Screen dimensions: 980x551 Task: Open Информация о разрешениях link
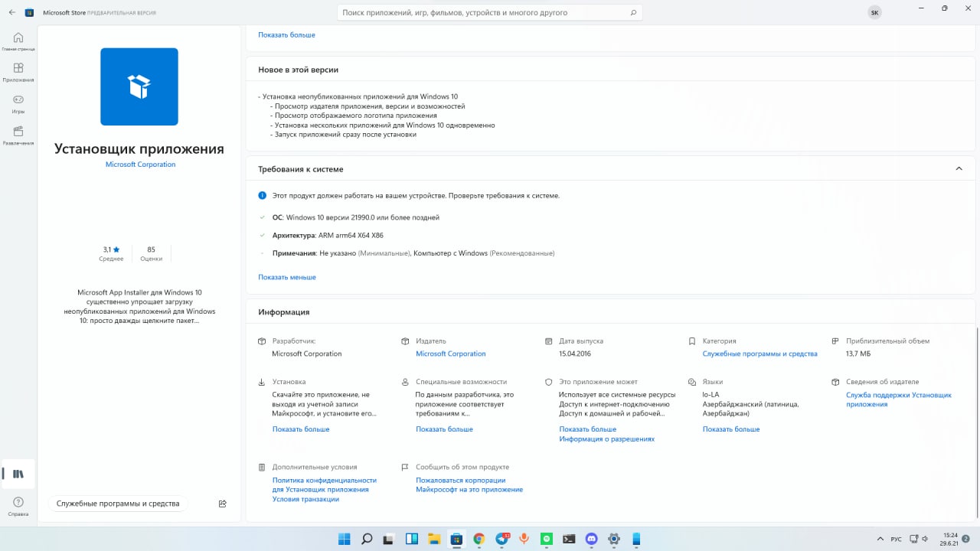point(606,439)
